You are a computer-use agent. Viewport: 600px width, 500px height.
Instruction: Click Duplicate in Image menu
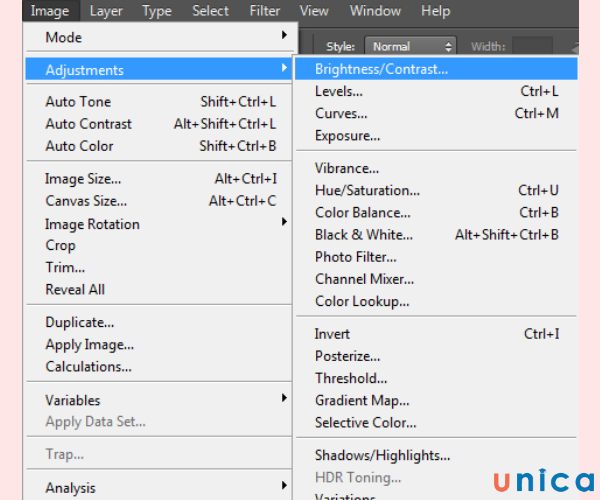pyautogui.click(x=80, y=323)
